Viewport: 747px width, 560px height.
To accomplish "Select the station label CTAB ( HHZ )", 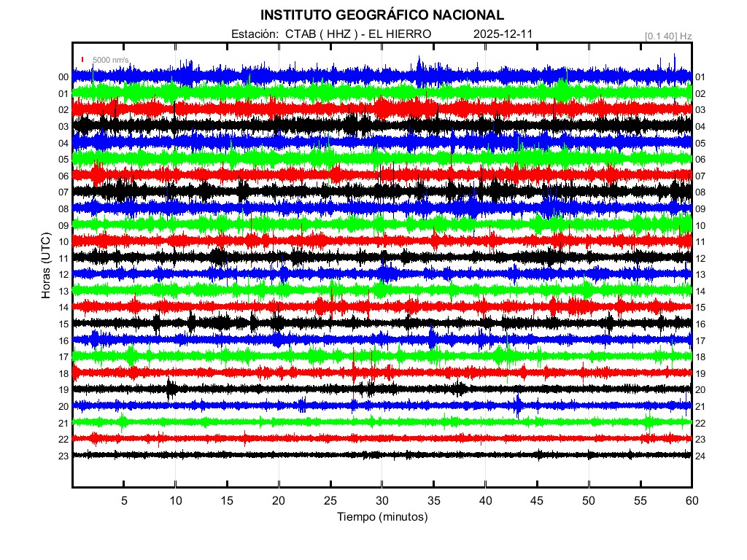I will pos(320,34).
